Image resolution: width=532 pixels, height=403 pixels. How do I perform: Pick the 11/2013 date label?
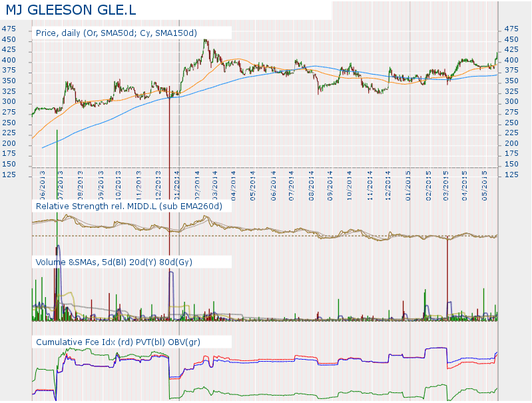point(138,186)
